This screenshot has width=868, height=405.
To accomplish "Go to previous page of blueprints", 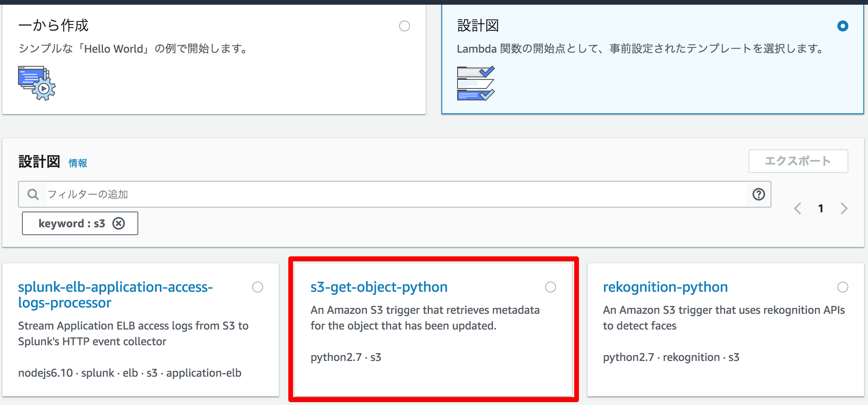I will [x=798, y=208].
